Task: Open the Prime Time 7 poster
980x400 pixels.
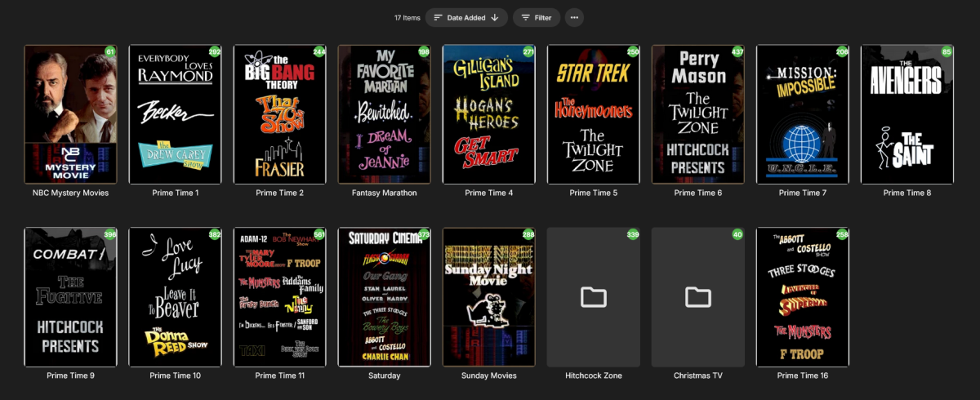Action: click(802, 114)
